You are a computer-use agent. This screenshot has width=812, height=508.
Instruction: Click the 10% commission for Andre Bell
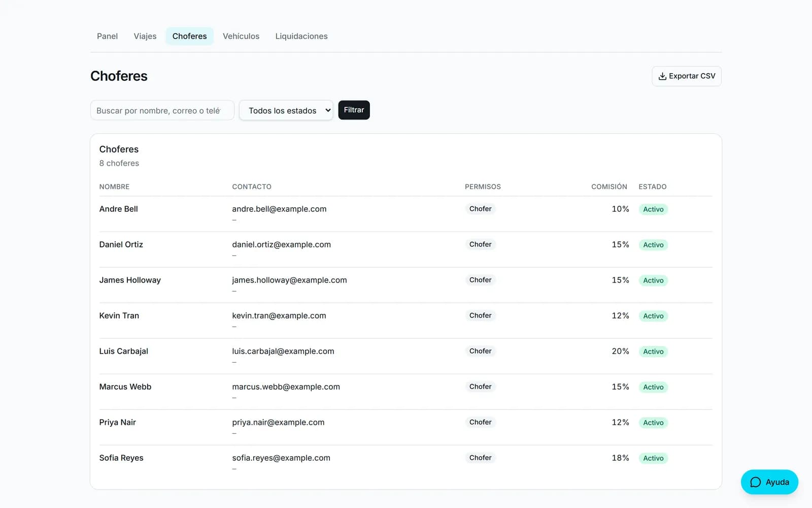tap(620, 209)
